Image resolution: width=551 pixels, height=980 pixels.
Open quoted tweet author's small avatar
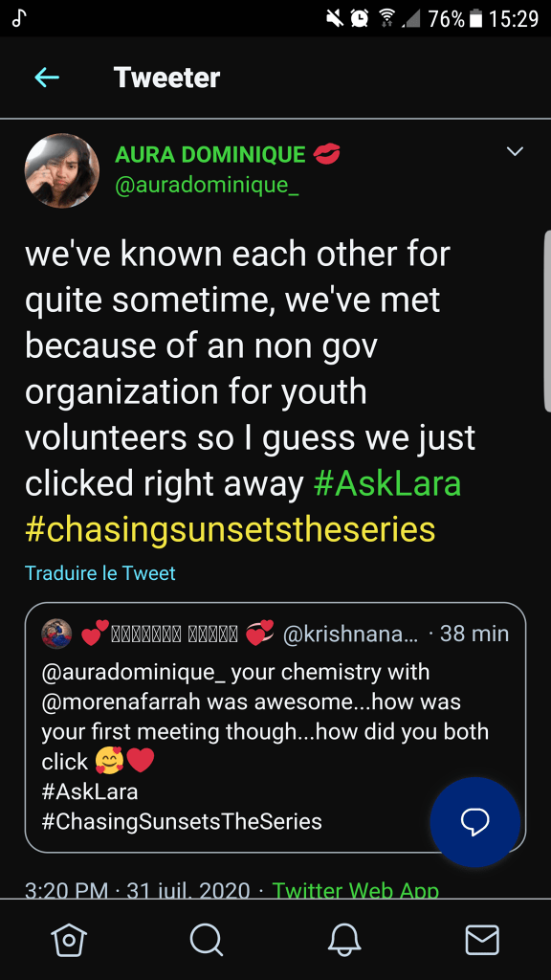click(56, 635)
